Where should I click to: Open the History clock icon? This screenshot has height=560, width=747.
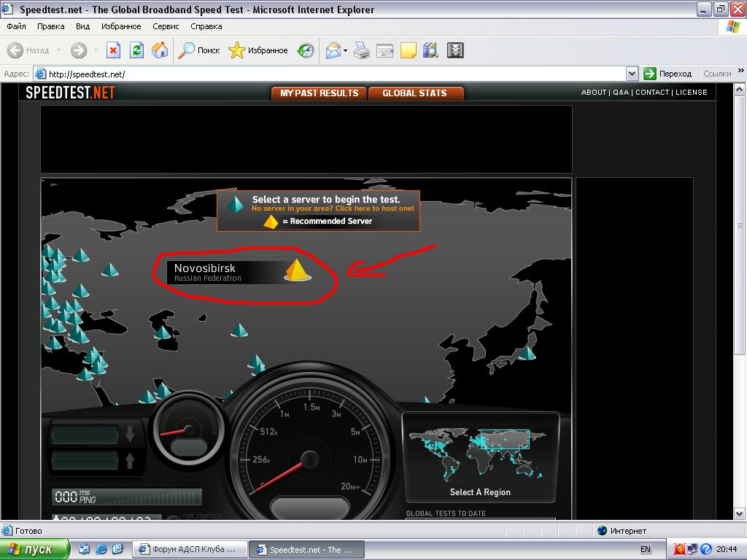(x=306, y=50)
